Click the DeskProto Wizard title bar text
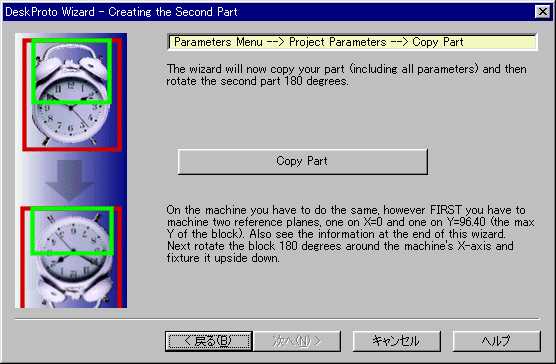 pyautogui.click(x=121, y=12)
